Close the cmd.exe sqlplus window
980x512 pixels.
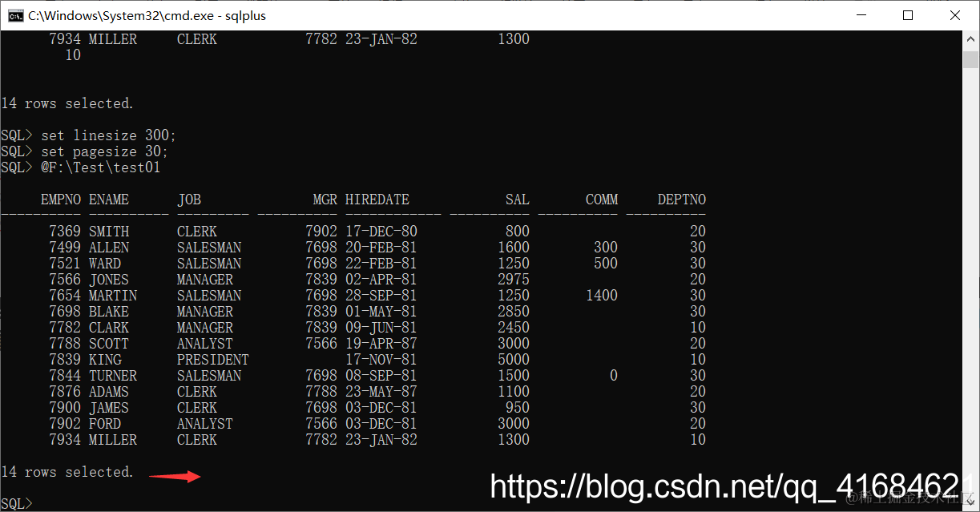point(955,15)
